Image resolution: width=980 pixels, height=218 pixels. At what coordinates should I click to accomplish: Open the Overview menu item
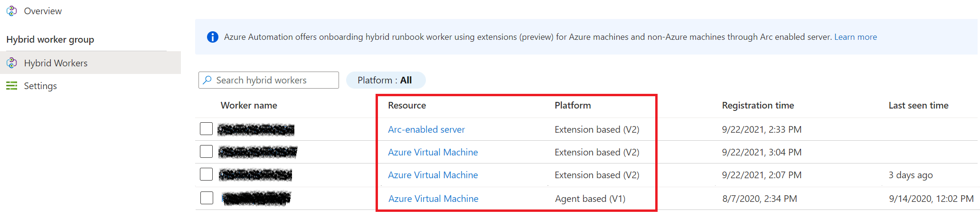pos(43,11)
